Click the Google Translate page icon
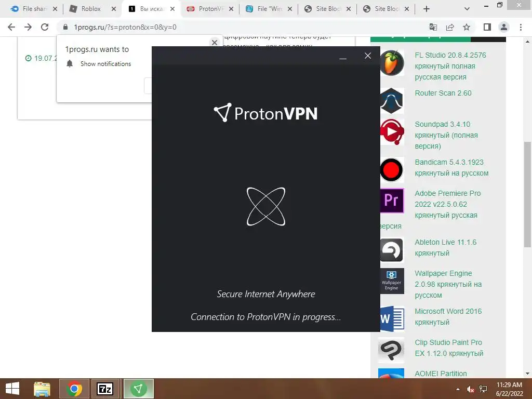 [433, 27]
